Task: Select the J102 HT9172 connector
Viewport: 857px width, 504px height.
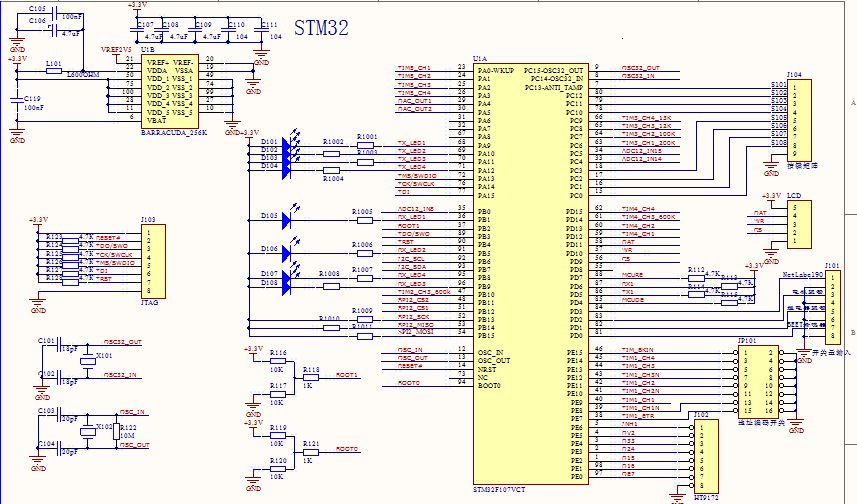Action: coord(705,456)
